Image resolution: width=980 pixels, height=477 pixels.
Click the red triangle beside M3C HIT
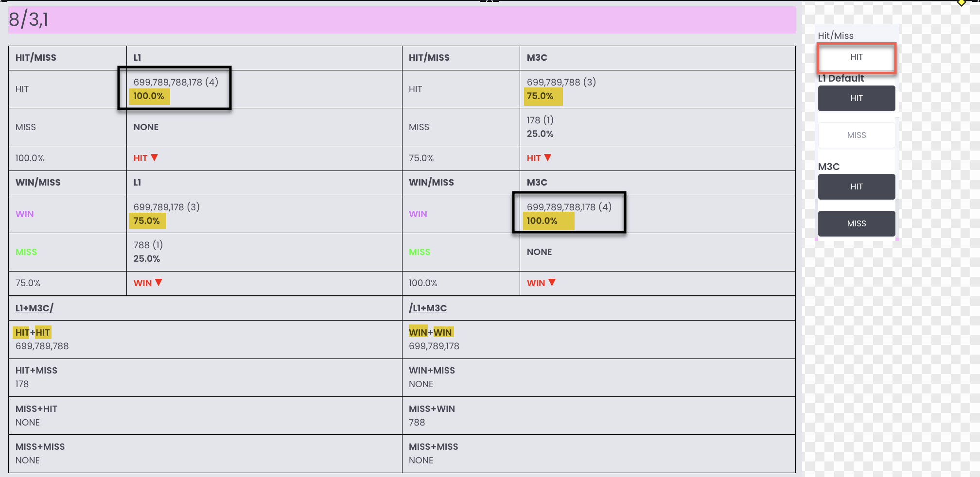[x=548, y=157]
